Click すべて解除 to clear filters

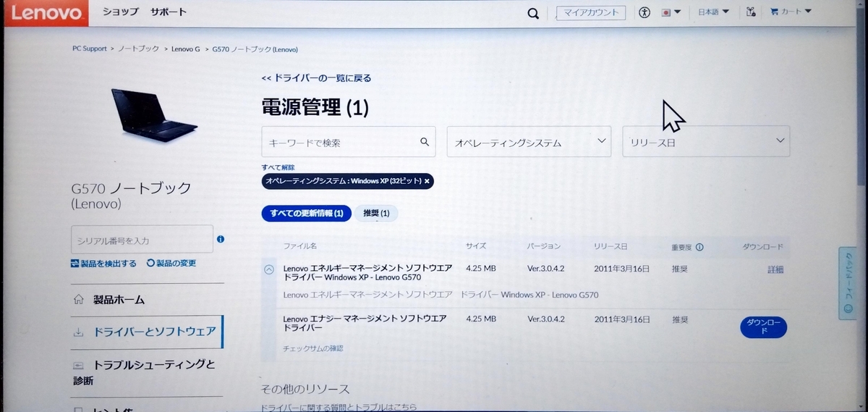(277, 167)
